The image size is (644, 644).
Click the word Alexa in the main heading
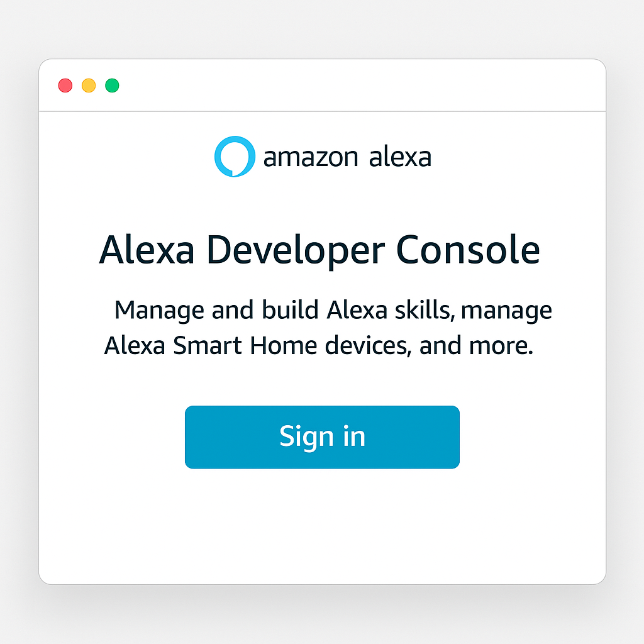tap(147, 250)
